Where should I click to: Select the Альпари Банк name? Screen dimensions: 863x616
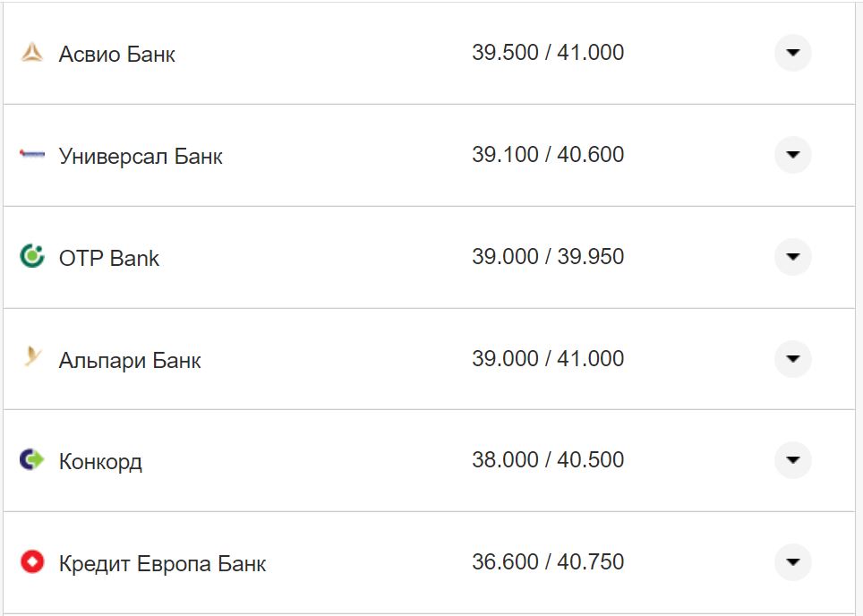pyautogui.click(x=130, y=361)
